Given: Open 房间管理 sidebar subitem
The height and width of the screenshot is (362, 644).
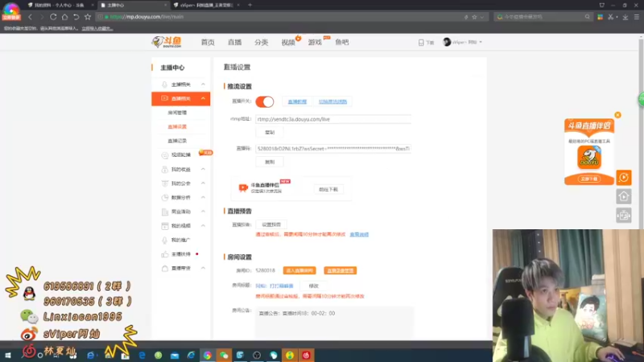Looking at the screenshot, I should (177, 113).
